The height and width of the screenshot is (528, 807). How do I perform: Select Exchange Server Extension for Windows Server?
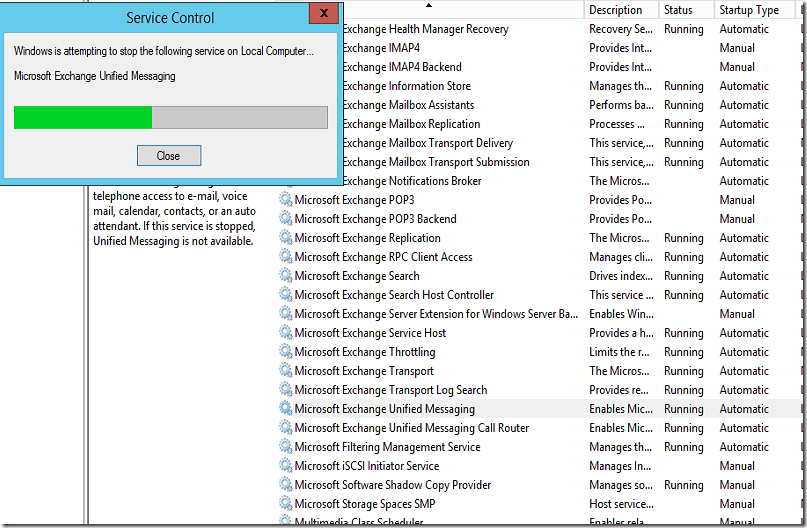[436, 314]
